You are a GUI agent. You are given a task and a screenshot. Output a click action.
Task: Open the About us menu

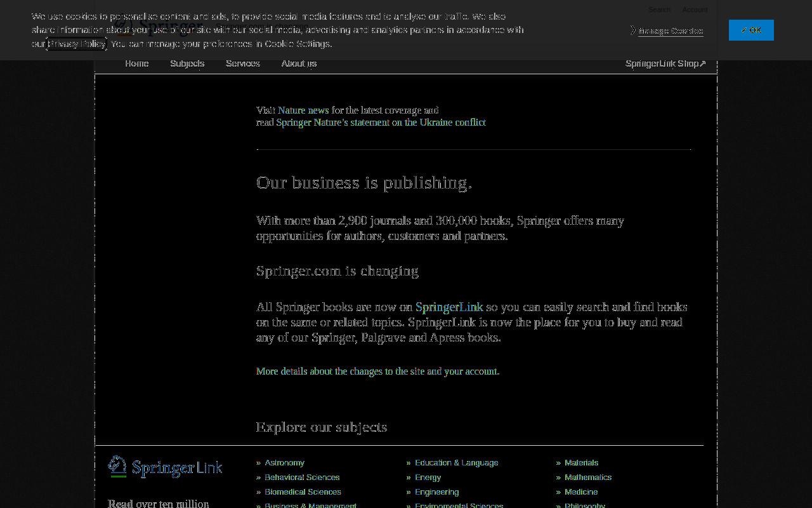(299, 63)
